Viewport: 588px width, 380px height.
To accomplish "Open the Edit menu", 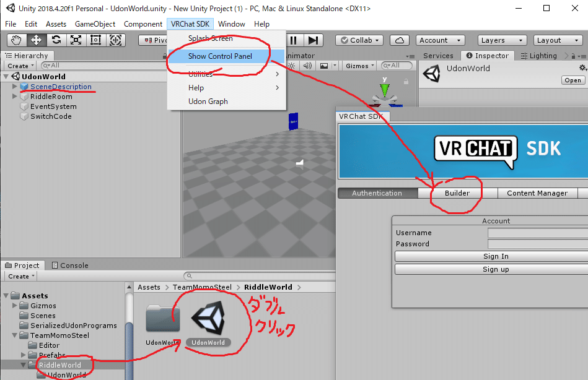I will [x=31, y=24].
